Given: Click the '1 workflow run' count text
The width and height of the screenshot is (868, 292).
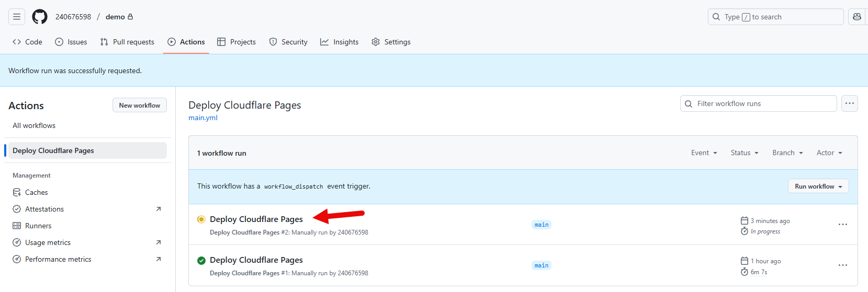Looking at the screenshot, I should [222, 153].
